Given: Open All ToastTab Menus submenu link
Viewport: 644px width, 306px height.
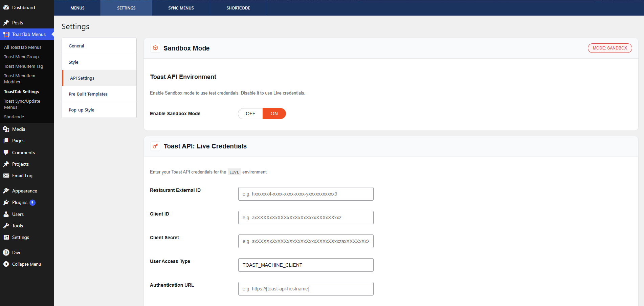Looking at the screenshot, I should (23, 47).
